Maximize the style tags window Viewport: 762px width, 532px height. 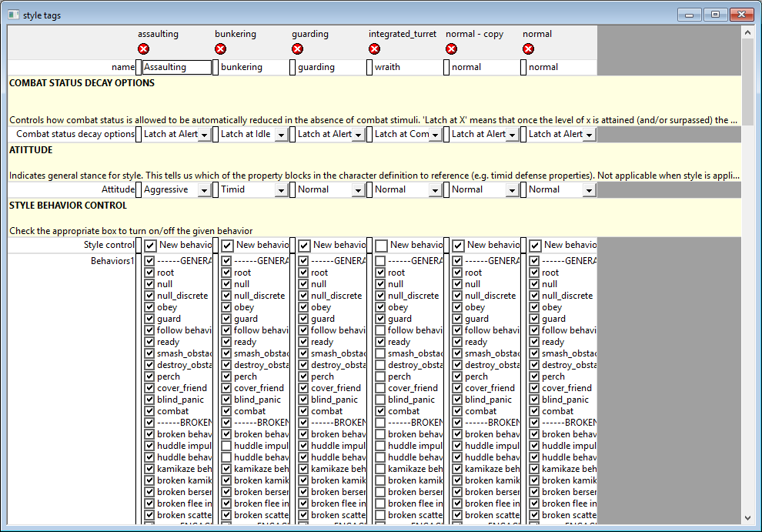pos(715,15)
